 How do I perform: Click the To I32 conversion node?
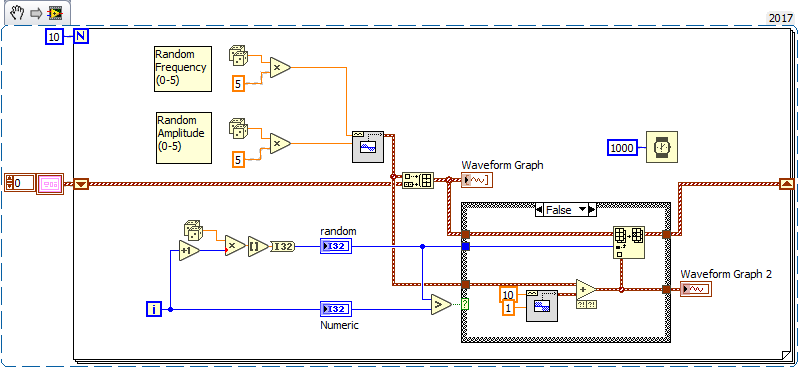[282, 246]
